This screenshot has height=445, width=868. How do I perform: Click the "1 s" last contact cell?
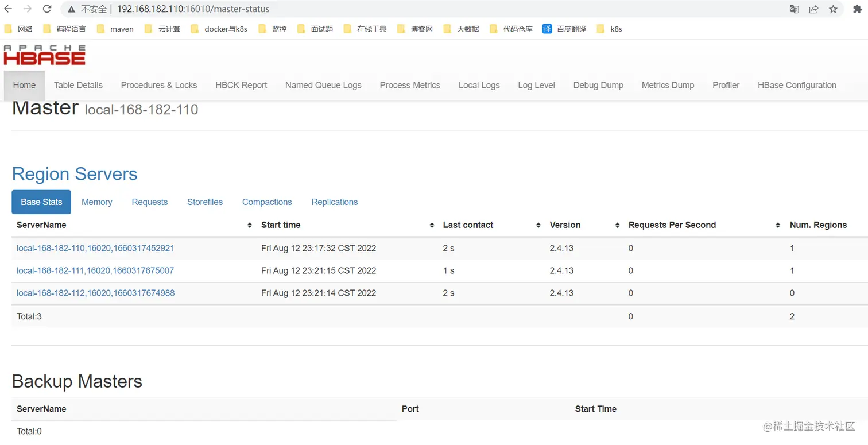448,270
